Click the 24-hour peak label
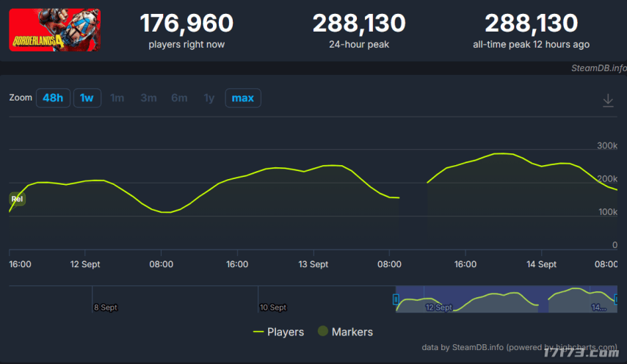The height and width of the screenshot is (364, 627). coord(359,44)
